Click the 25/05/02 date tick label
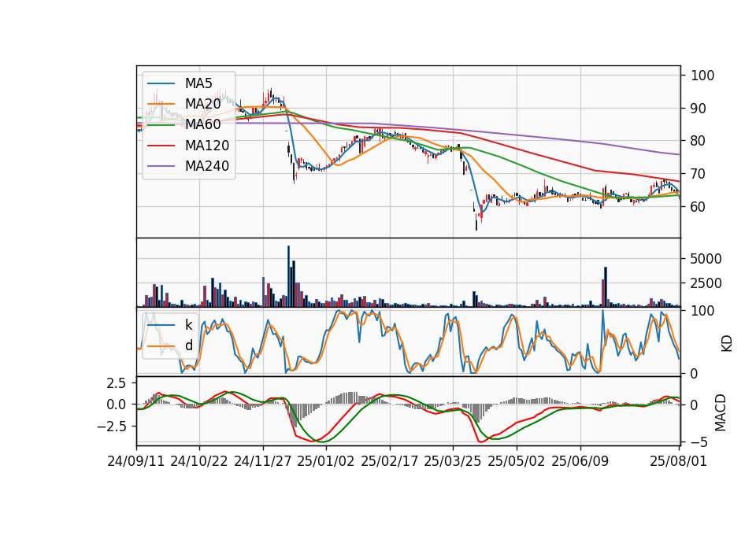 (x=517, y=461)
